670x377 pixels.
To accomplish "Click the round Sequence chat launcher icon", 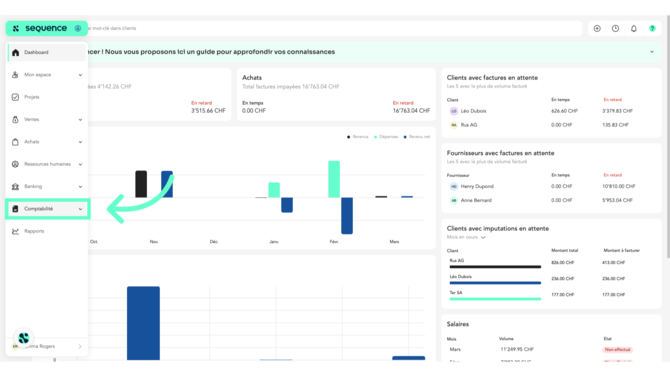I will click(x=24, y=338).
